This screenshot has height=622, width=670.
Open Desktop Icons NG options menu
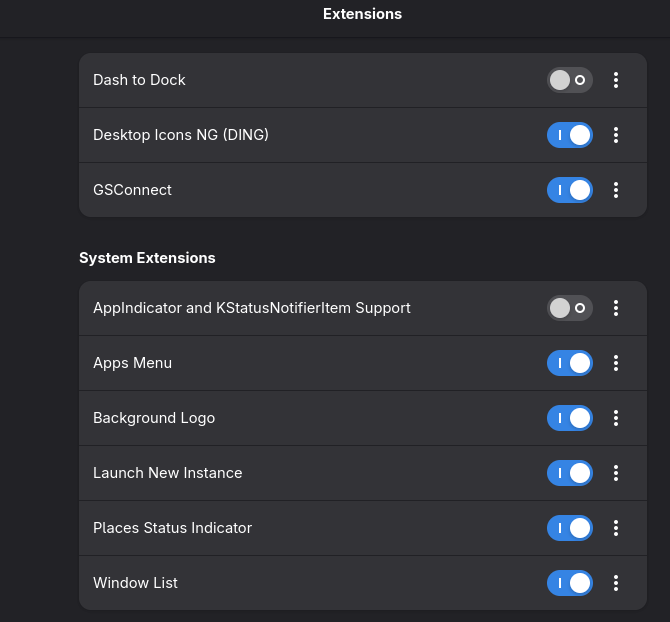pos(616,135)
